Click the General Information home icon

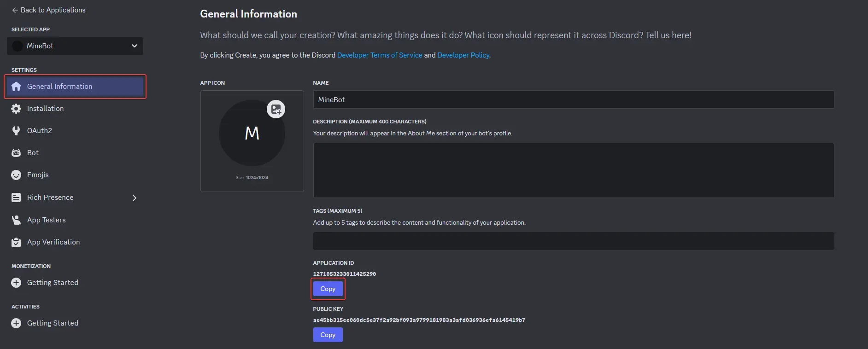(x=16, y=87)
